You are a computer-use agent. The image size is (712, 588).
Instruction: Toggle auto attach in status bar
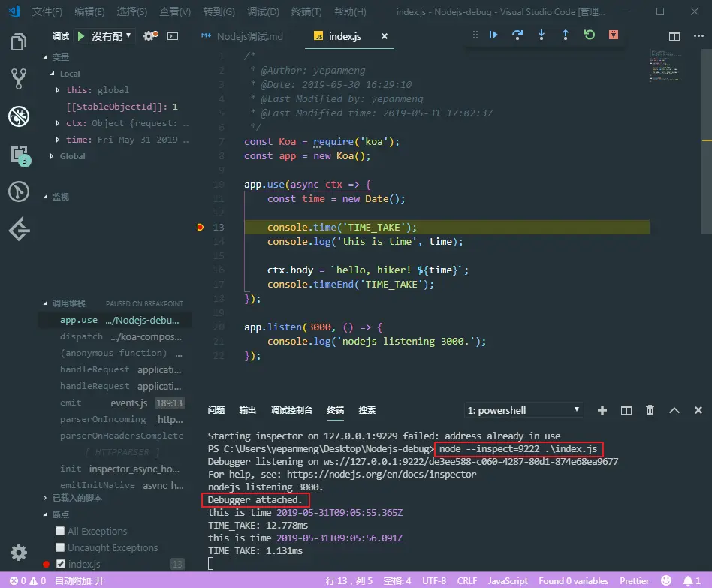pyautogui.click(x=80, y=580)
